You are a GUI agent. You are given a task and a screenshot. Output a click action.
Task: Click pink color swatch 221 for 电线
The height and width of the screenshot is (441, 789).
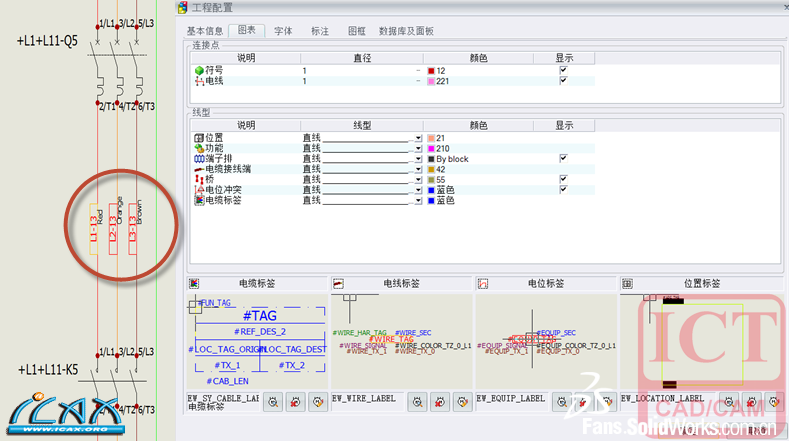coord(431,81)
